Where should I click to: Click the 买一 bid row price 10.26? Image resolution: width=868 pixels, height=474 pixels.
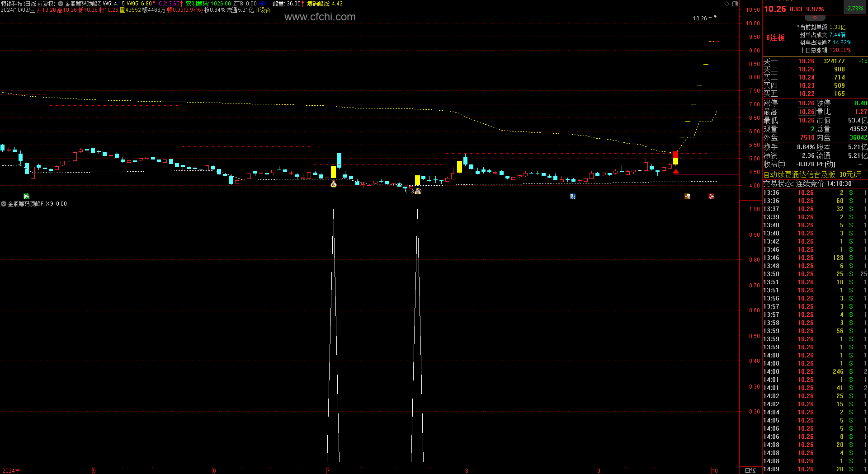point(806,61)
